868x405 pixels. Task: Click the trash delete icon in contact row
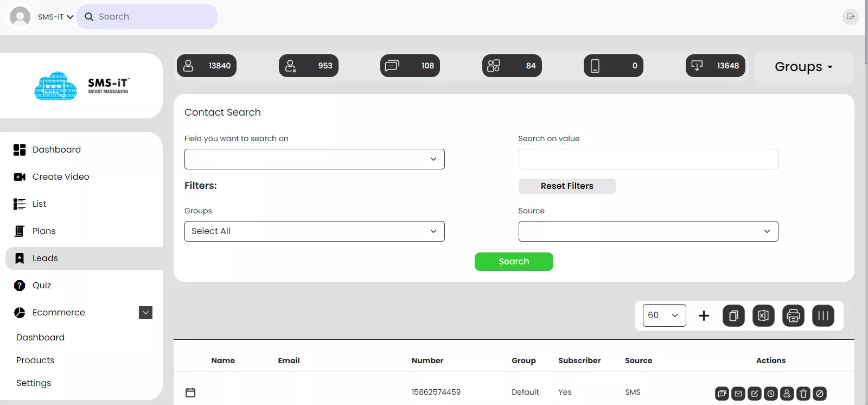click(803, 394)
